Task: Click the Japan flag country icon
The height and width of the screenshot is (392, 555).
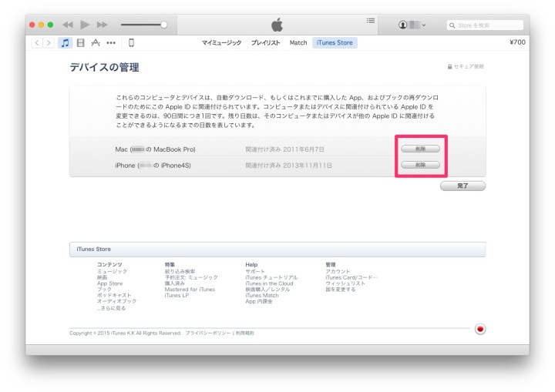Action: pyautogui.click(x=480, y=329)
